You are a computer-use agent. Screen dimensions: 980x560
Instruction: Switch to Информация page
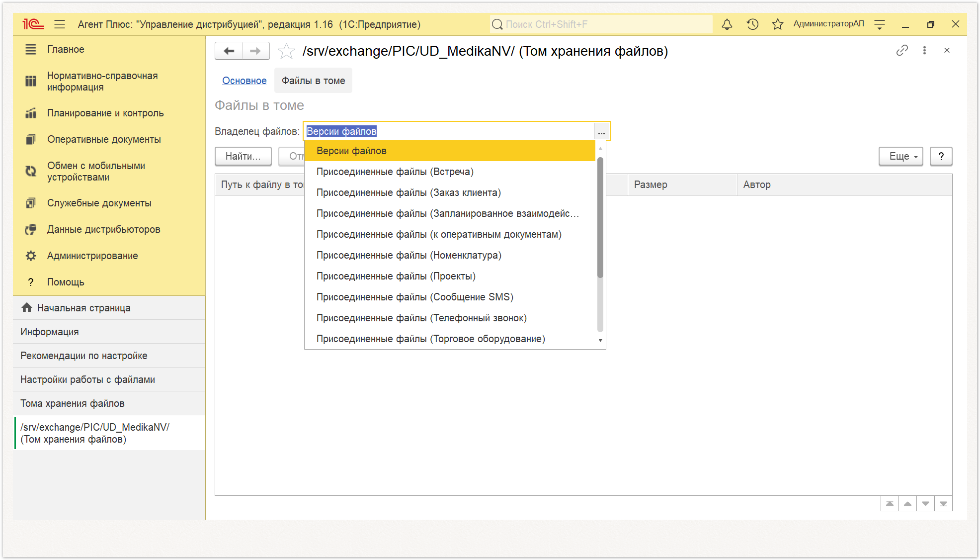coord(109,332)
